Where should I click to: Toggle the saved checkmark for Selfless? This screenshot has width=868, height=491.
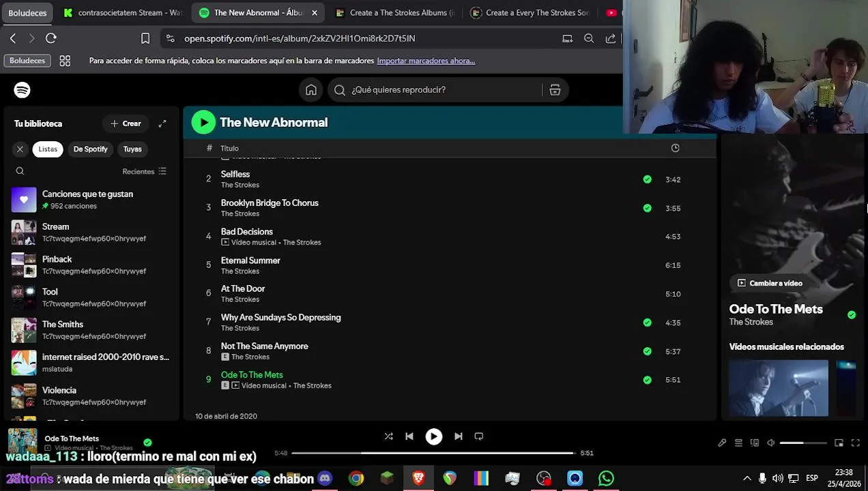(x=647, y=179)
